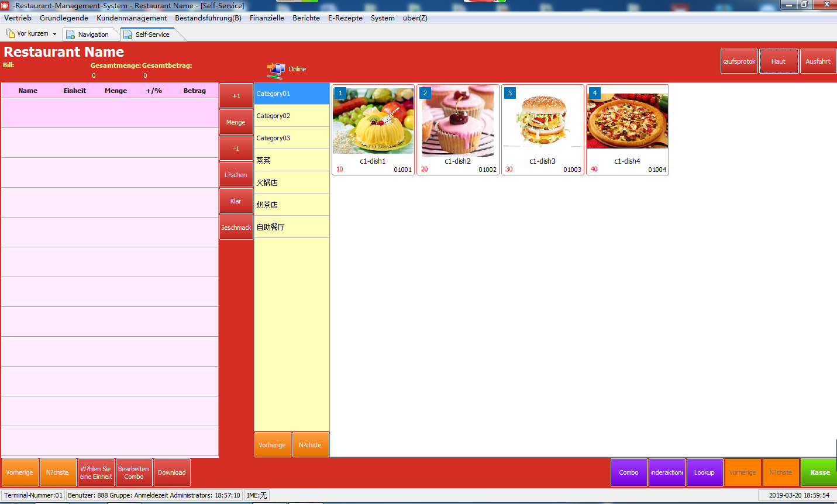Click the Download button
Viewport: 837px width, 504px height.
(x=171, y=472)
